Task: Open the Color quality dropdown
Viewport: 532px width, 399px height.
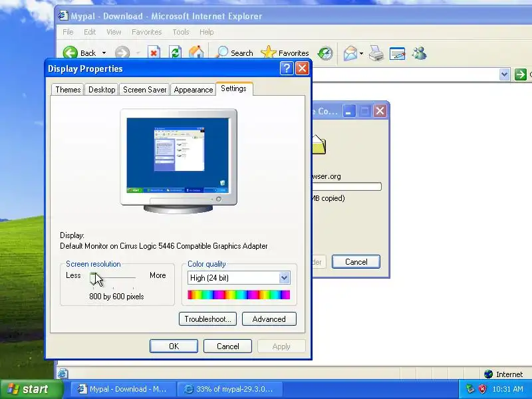Action: pos(284,278)
